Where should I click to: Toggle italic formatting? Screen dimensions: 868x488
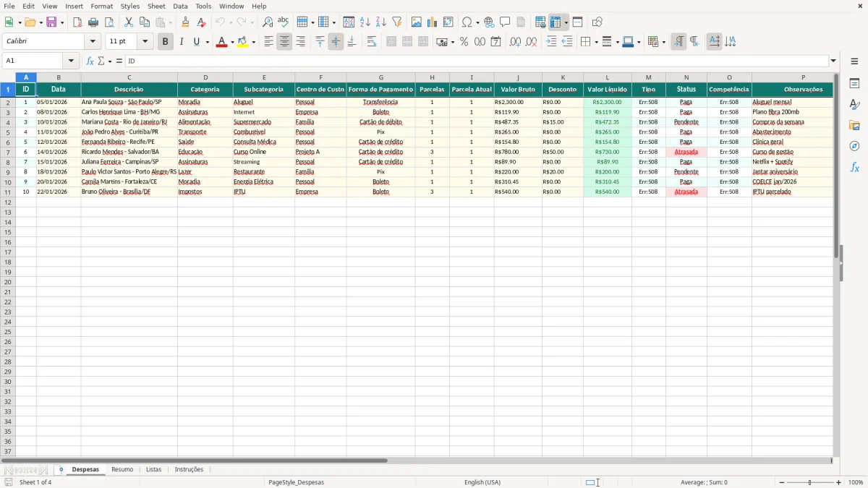[x=181, y=42]
